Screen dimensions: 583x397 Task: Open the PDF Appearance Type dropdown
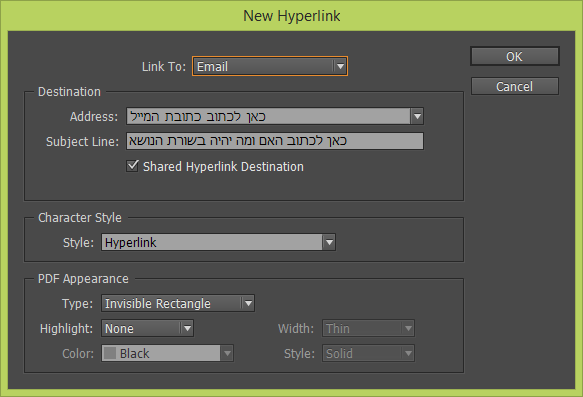pos(178,303)
